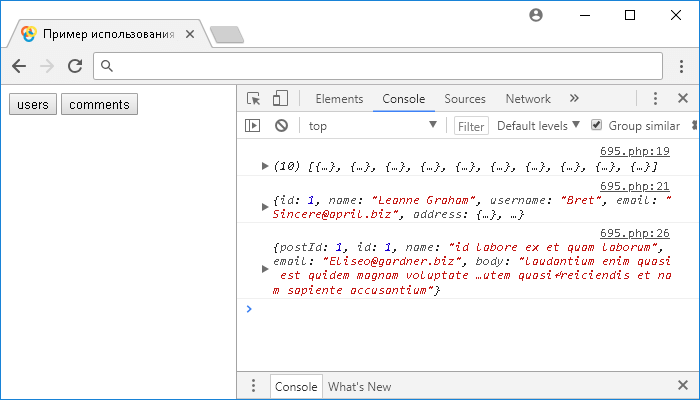Open the drawer three-dot menu at bottom
The width and height of the screenshot is (700, 400).
[x=253, y=385]
